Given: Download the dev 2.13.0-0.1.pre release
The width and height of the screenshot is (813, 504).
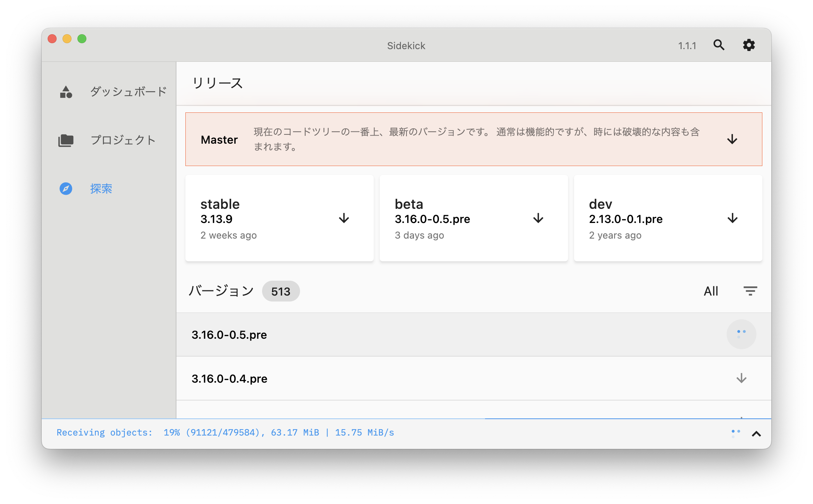Looking at the screenshot, I should point(732,218).
